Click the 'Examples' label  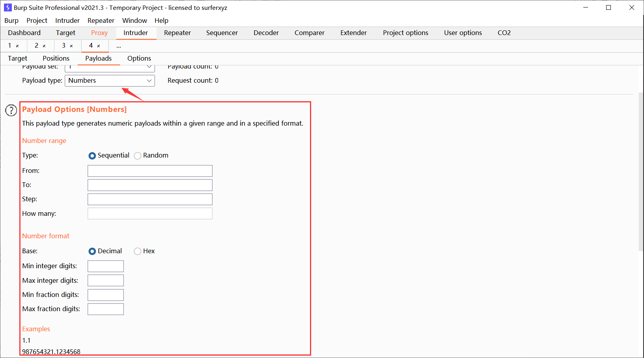click(36, 329)
